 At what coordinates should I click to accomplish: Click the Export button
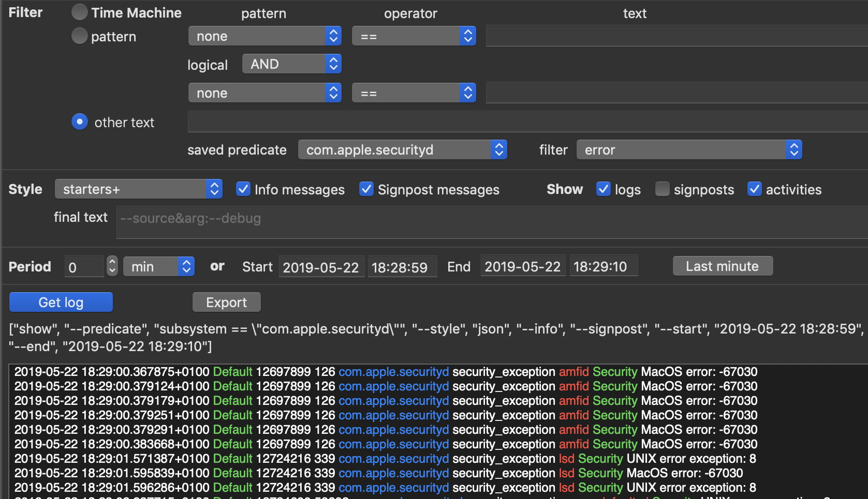(x=226, y=302)
